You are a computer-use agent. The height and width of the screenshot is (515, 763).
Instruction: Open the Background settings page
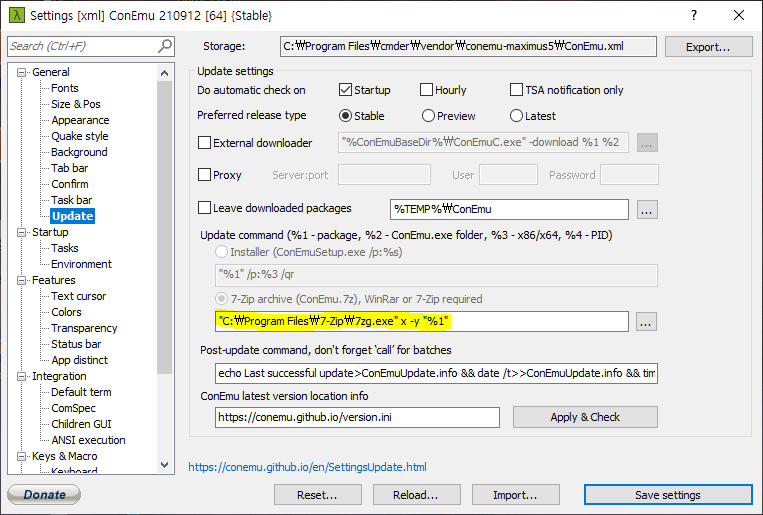point(79,152)
